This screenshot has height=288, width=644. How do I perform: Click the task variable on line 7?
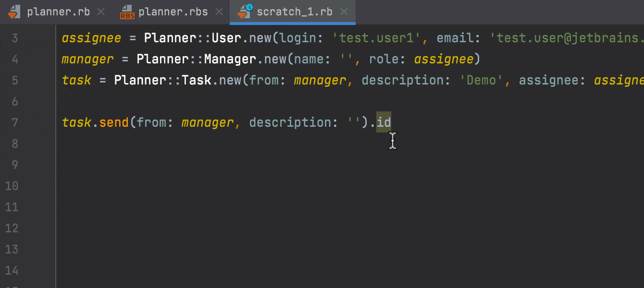76,122
